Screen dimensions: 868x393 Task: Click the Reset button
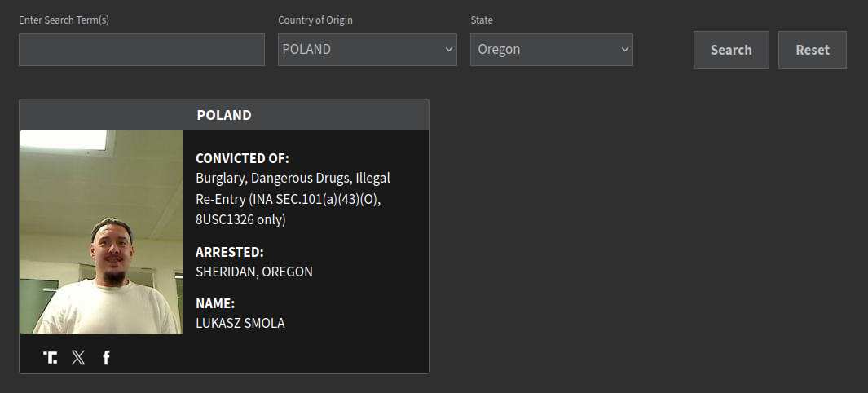[812, 50]
